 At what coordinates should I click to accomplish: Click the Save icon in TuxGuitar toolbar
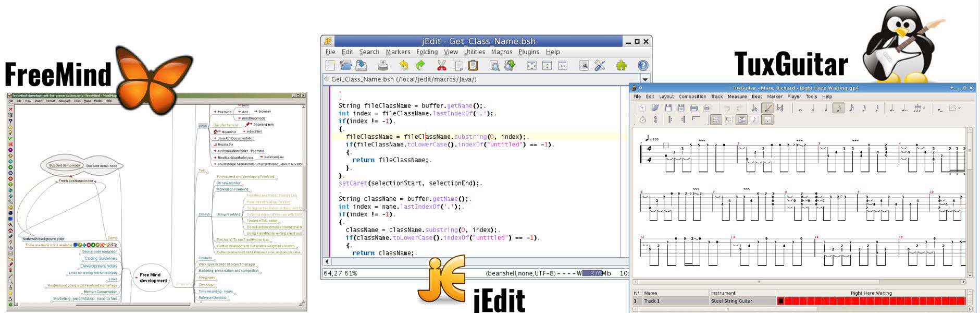coord(668,108)
